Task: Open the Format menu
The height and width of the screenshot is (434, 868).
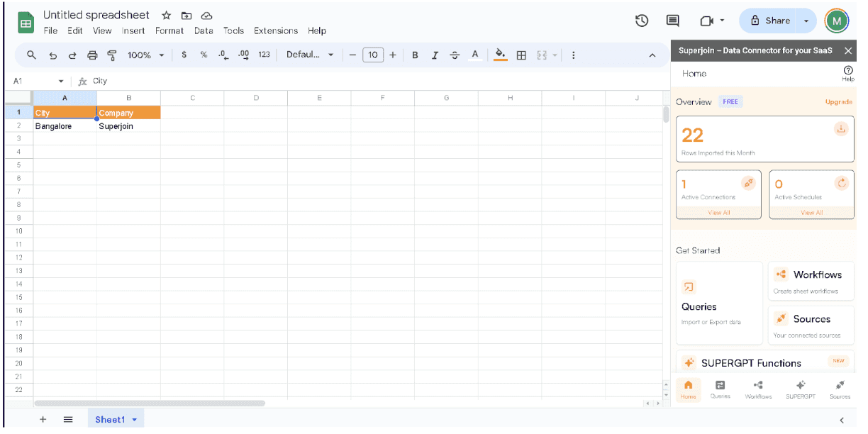Action: click(x=169, y=31)
